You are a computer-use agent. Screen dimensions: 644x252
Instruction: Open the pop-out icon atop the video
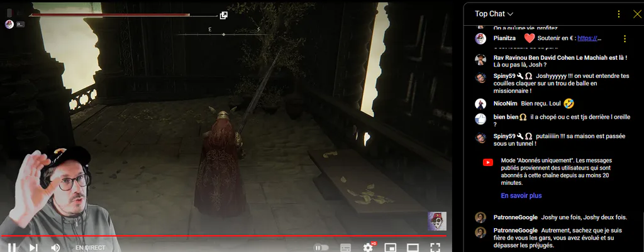pos(224,16)
